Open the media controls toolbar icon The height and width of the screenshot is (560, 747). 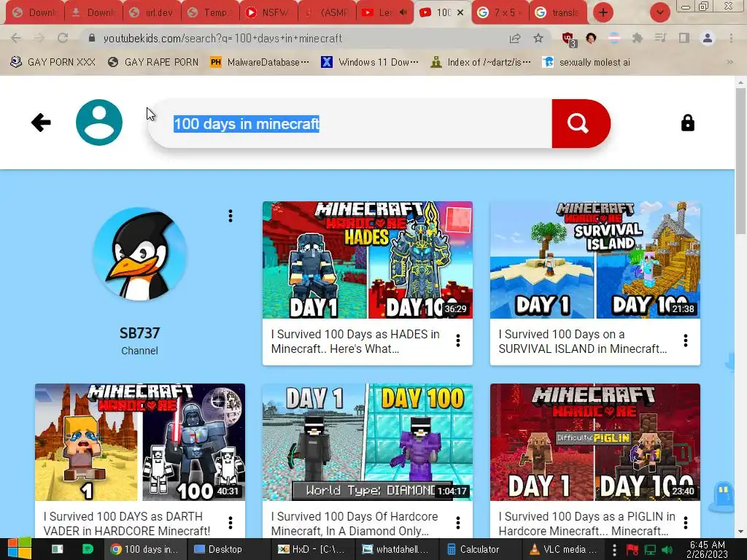[660, 38]
